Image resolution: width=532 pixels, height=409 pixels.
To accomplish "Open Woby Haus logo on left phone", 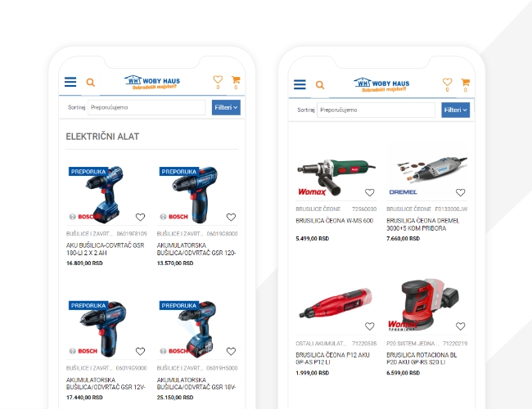I will 152,82.
